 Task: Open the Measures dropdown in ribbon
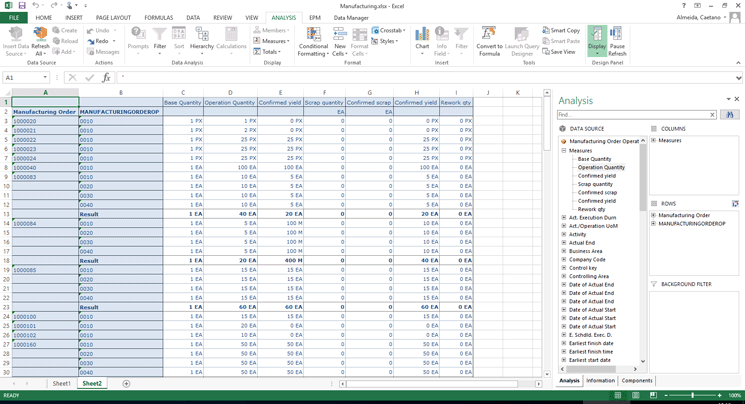pyautogui.click(x=273, y=41)
